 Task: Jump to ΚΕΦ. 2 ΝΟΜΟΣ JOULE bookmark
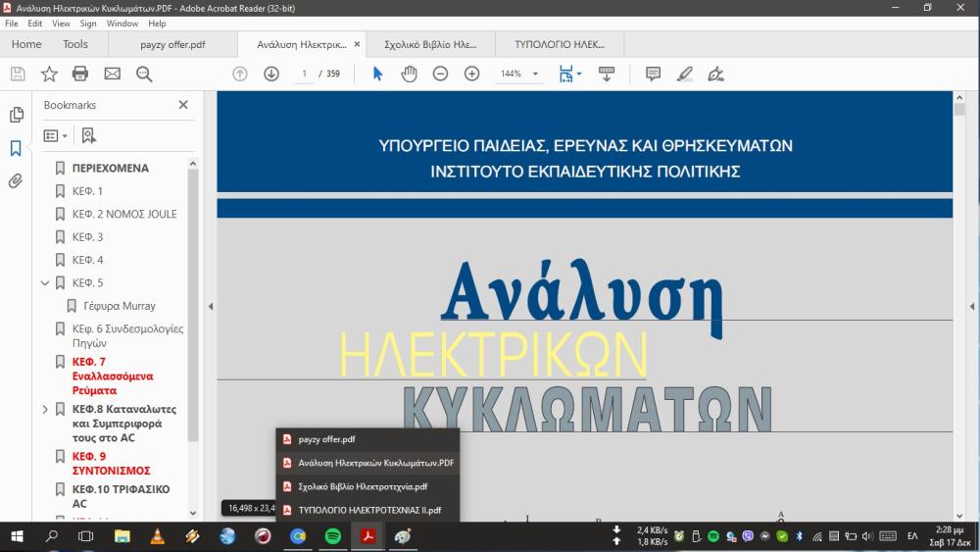[124, 214]
